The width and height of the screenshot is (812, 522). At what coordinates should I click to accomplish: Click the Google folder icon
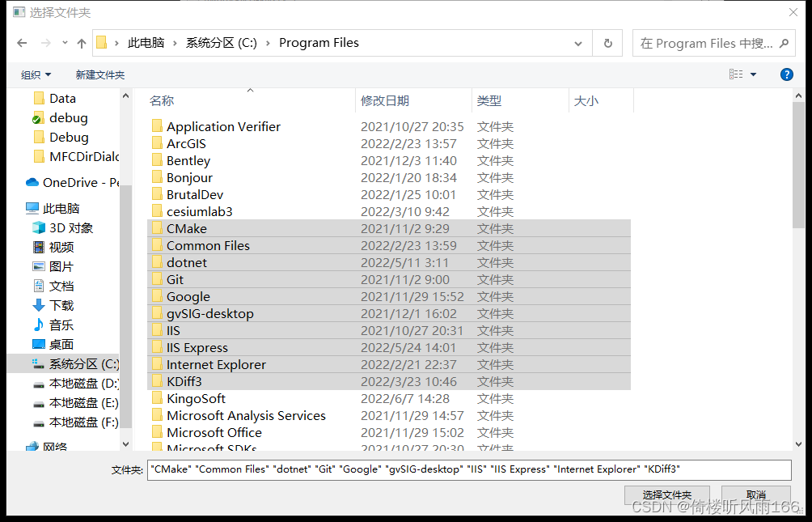pos(157,297)
